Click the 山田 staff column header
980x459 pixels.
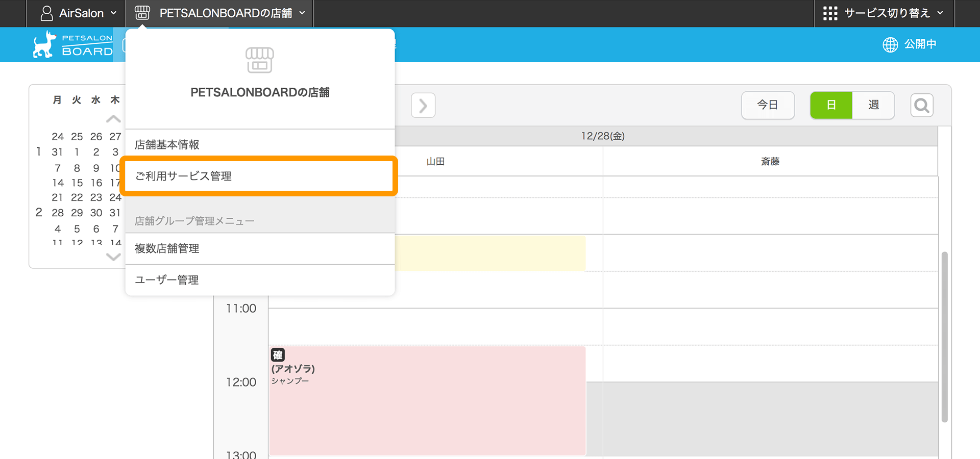click(435, 162)
